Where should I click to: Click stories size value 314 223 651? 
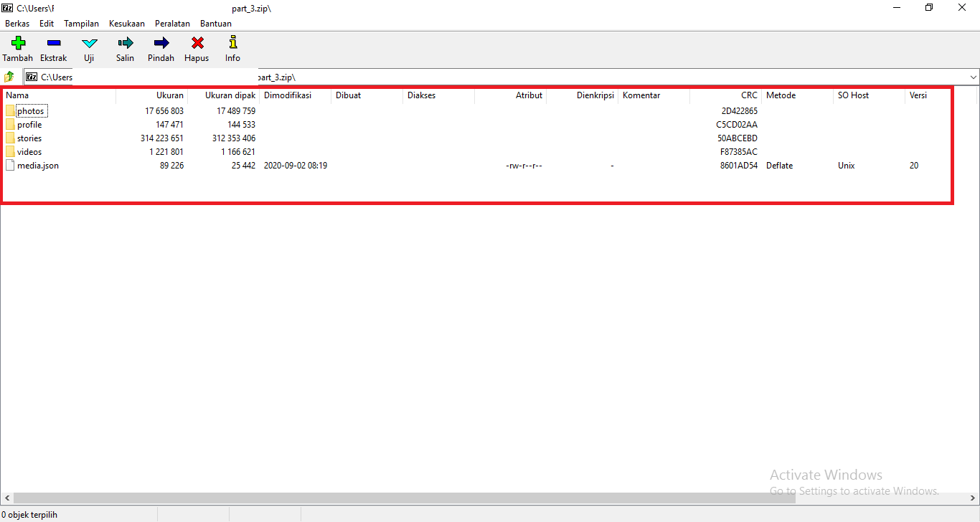(x=162, y=138)
